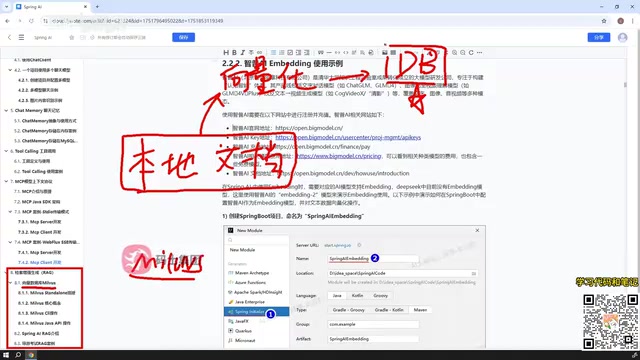This screenshot has width=640, height=360.
Task: Open more options ellipsis in editor toolbar
Action: [x=480, y=53]
